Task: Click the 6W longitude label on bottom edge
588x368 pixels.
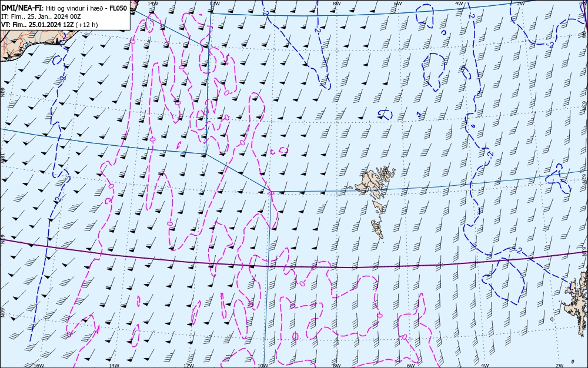Action: click(410, 366)
